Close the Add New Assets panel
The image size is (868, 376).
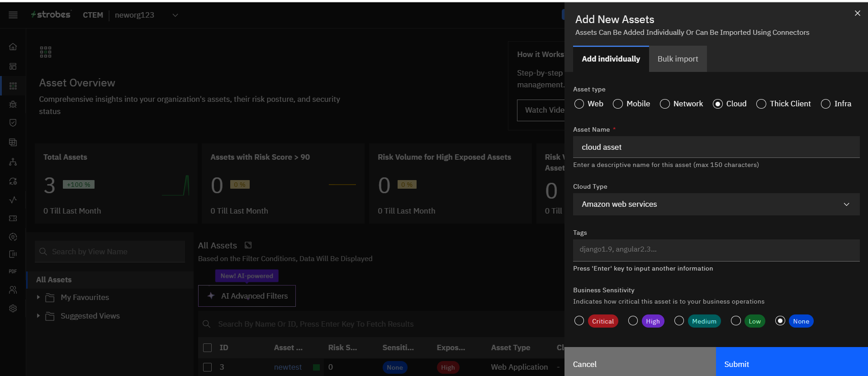[857, 13]
